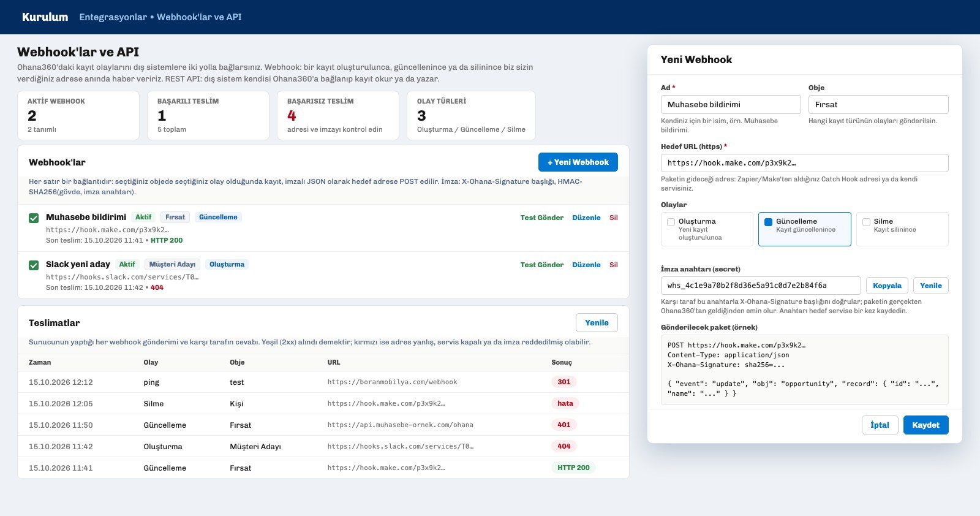Click the + Yeni Webhook button
The height and width of the screenshot is (516, 980).
578,162
